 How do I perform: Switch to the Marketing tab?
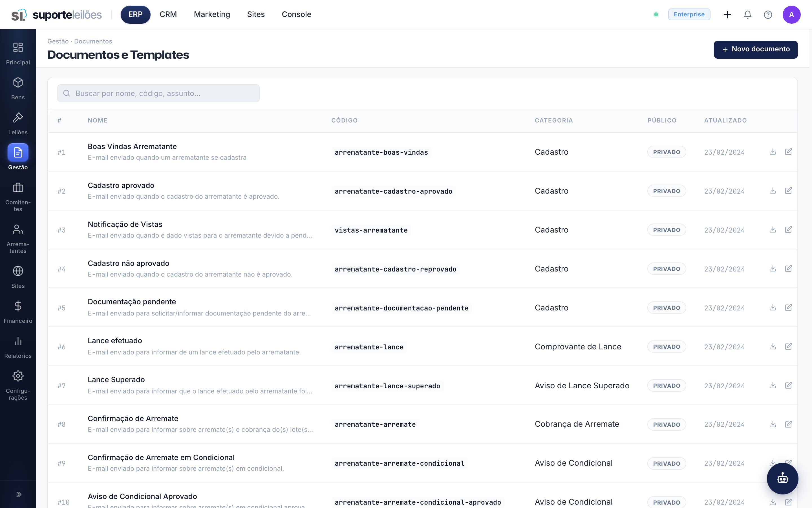point(212,14)
